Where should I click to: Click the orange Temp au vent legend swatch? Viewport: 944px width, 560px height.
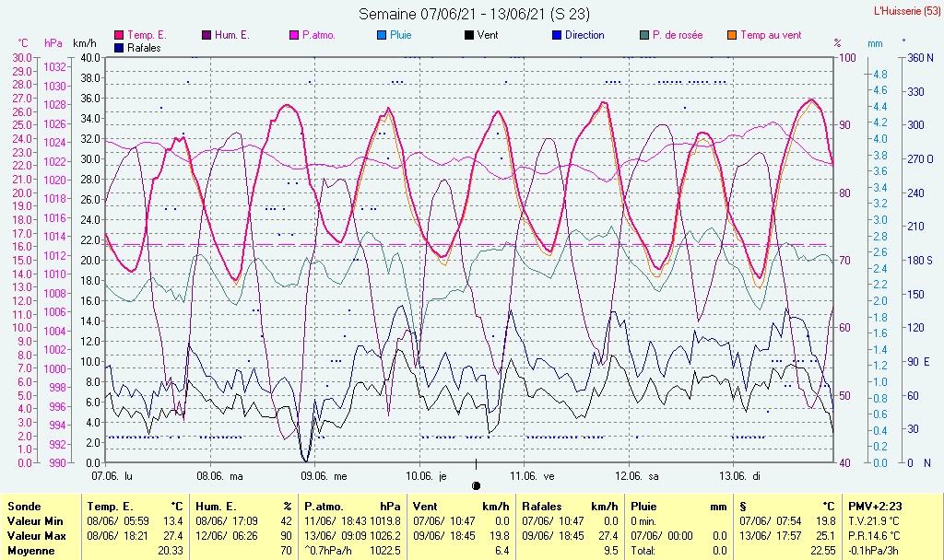(x=732, y=35)
